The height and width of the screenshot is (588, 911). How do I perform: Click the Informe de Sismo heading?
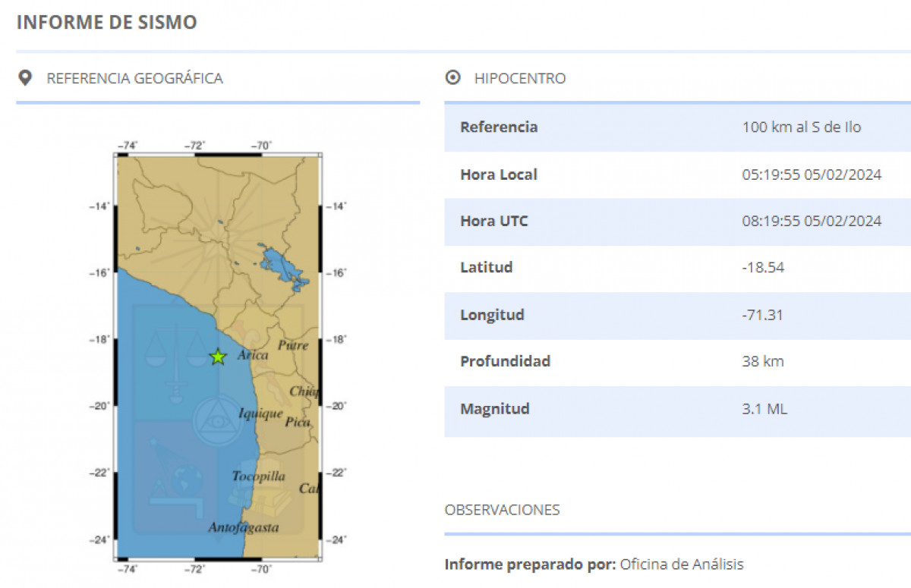(106, 23)
